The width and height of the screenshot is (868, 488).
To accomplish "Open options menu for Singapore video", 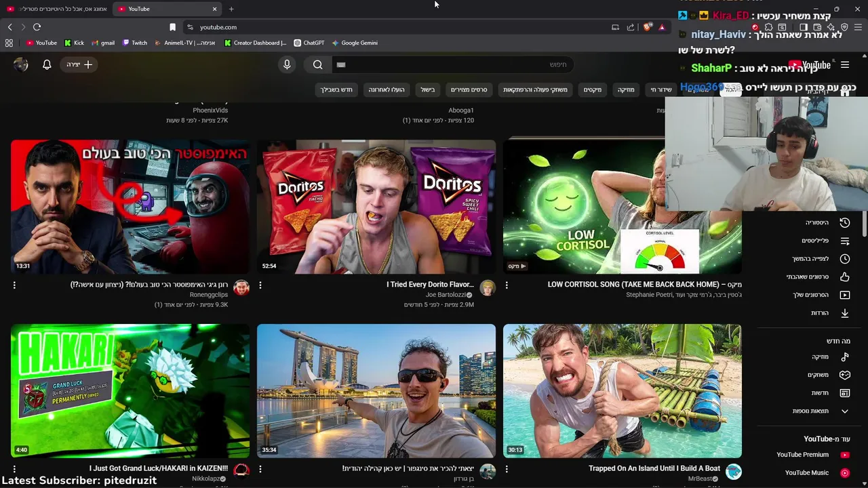I will coord(260,469).
